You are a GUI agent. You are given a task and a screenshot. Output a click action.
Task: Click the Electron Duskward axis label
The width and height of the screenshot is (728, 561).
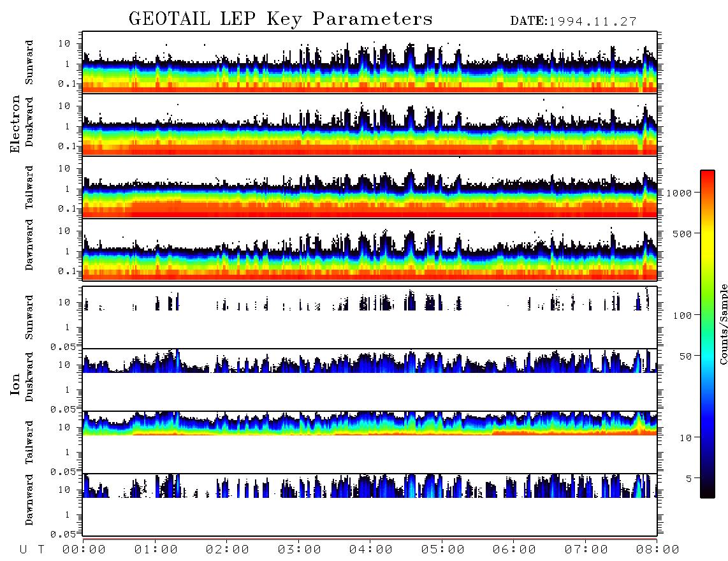tap(29, 122)
